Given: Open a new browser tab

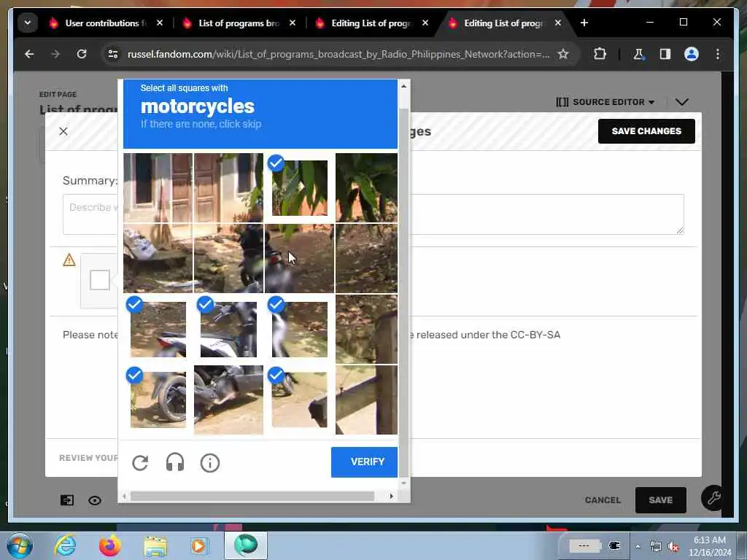Looking at the screenshot, I should pos(584,23).
